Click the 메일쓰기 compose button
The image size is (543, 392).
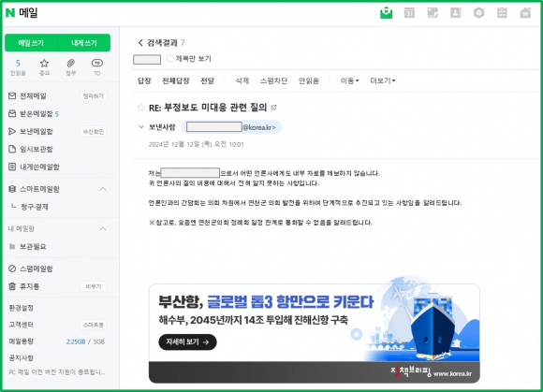click(x=31, y=43)
